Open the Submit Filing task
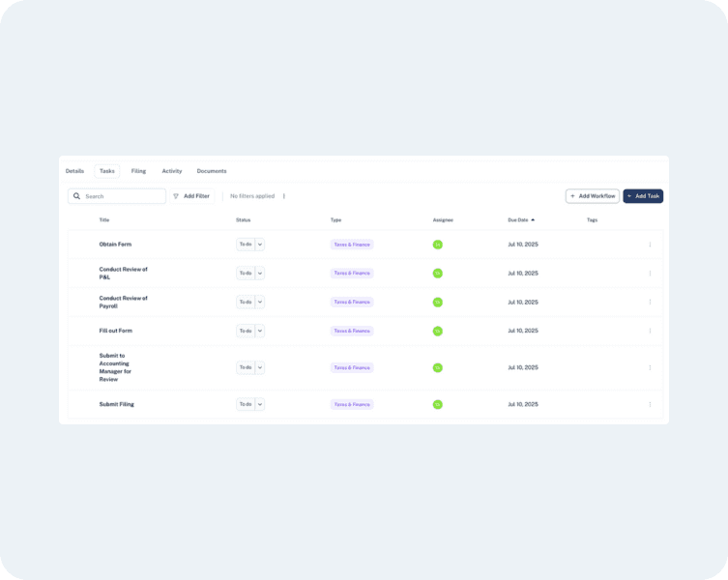The image size is (728, 580). tap(117, 404)
